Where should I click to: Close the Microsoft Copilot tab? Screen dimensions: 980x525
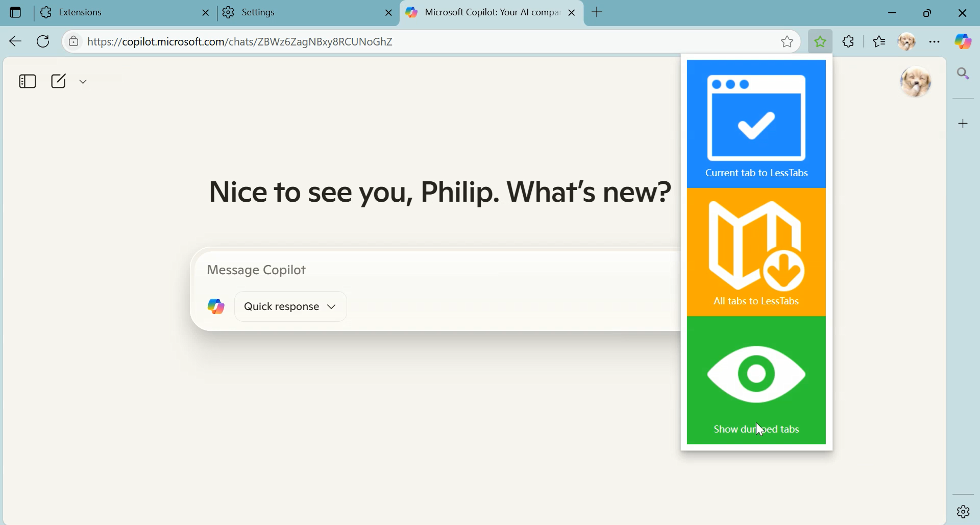pos(573,13)
